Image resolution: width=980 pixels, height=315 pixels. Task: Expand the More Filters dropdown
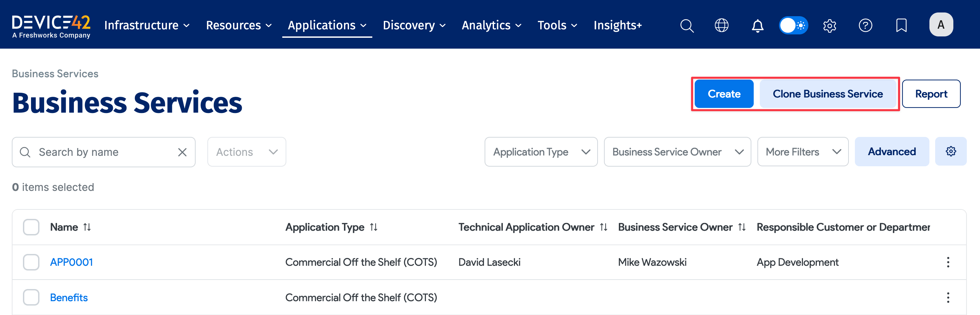pyautogui.click(x=802, y=151)
